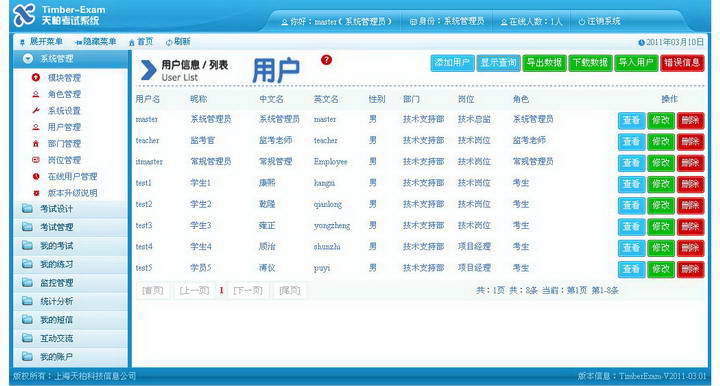
Task: Click the 监控管理 folder icon
Action: [x=28, y=282]
